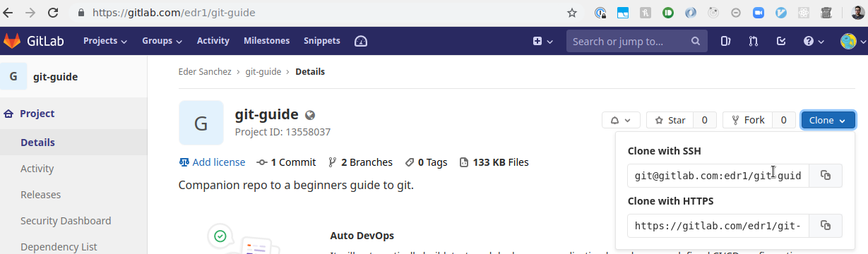Image resolution: width=868 pixels, height=254 pixels.
Task: Open the 1 Commit link
Action: (x=286, y=162)
